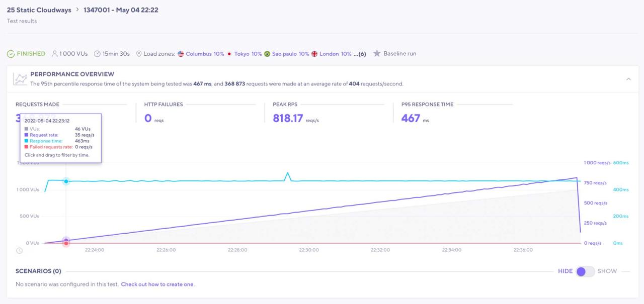Click the clock icon below the chart axis
This screenshot has width=644, height=304.
[19, 250]
